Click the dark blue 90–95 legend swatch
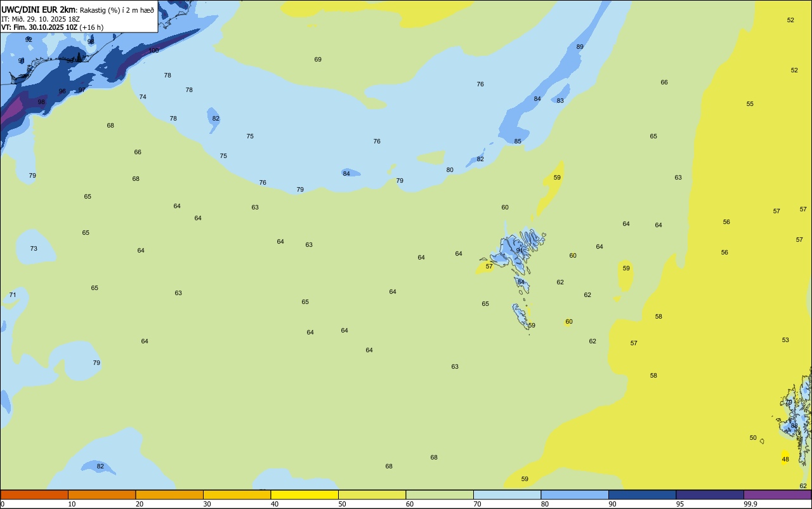This screenshot has width=812, height=509. click(642, 494)
